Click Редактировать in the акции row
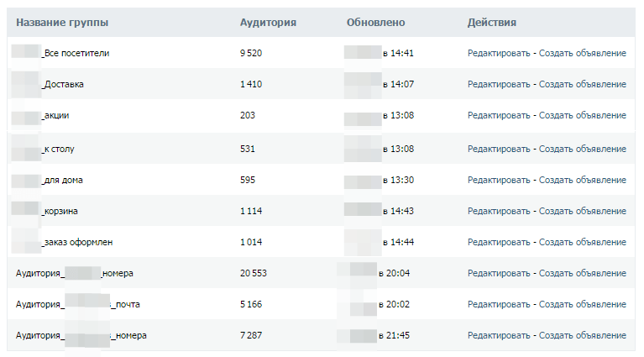The image size is (644, 357). point(499,115)
